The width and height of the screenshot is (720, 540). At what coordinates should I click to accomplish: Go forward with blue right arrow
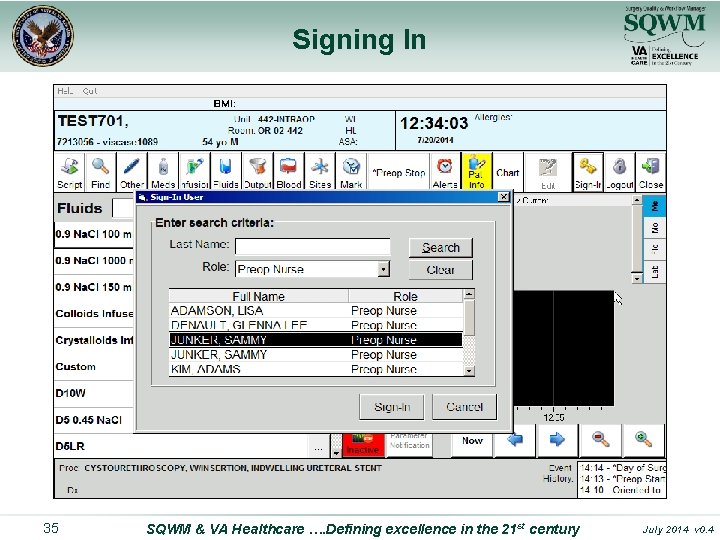(557, 440)
